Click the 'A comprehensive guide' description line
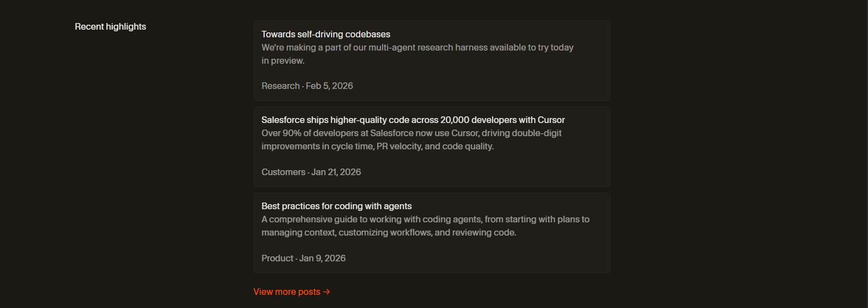 pos(425,219)
